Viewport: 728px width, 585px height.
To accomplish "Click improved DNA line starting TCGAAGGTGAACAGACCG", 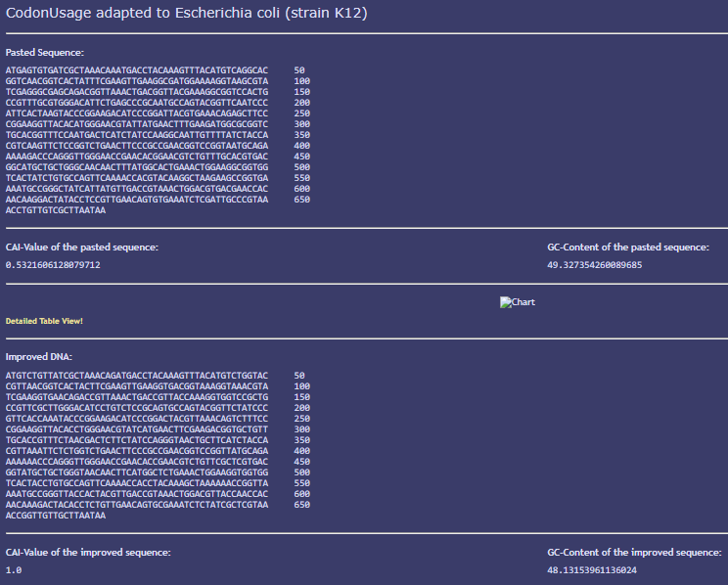I will (x=137, y=396).
